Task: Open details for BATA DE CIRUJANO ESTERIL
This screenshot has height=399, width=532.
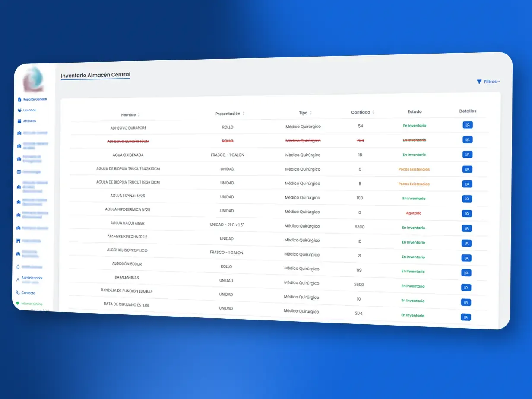Action: 465,317
